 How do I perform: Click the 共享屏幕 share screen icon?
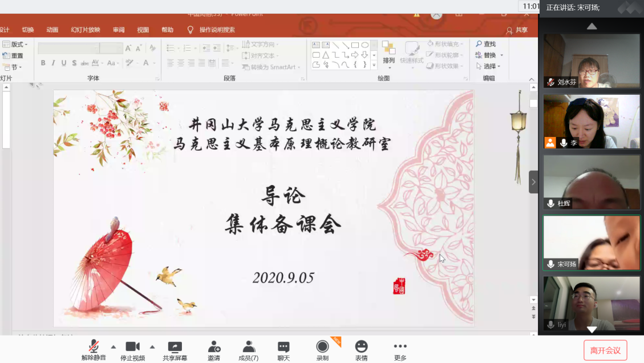[x=175, y=346]
